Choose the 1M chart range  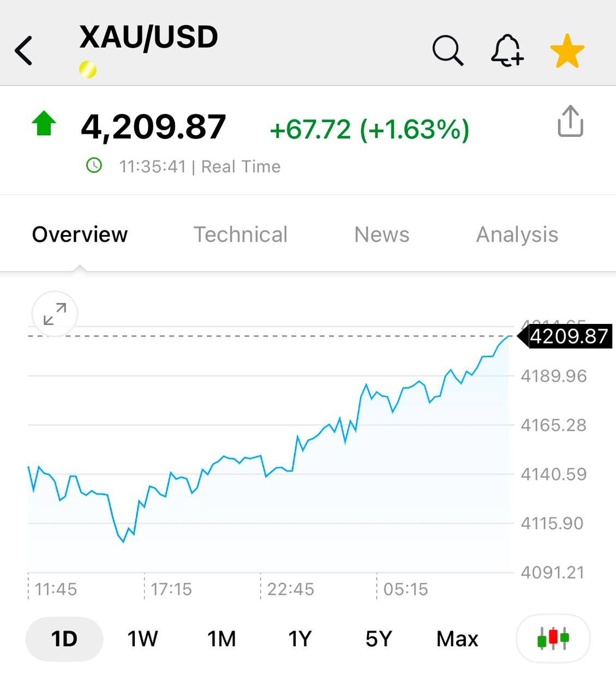pyautogui.click(x=222, y=639)
